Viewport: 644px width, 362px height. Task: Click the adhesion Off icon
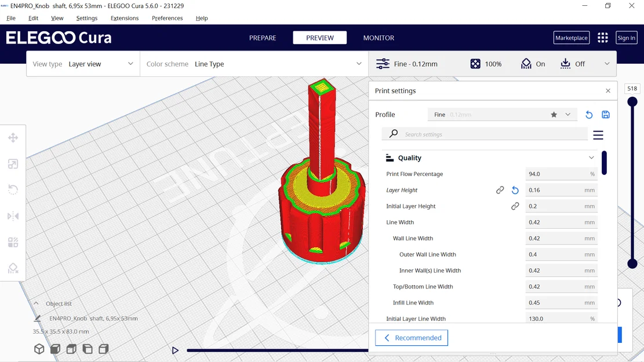click(566, 64)
